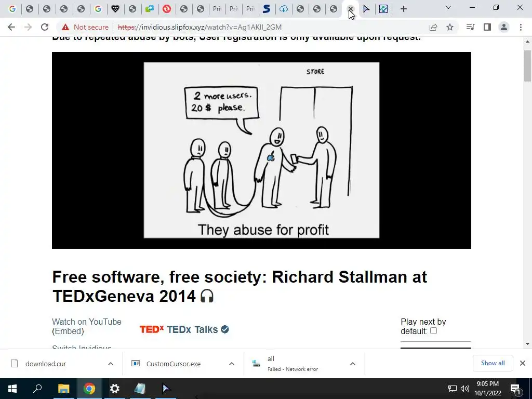Switch to the blue-green arrows icon tab
Screen dimensions: 532x399
[x=149, y=9]
